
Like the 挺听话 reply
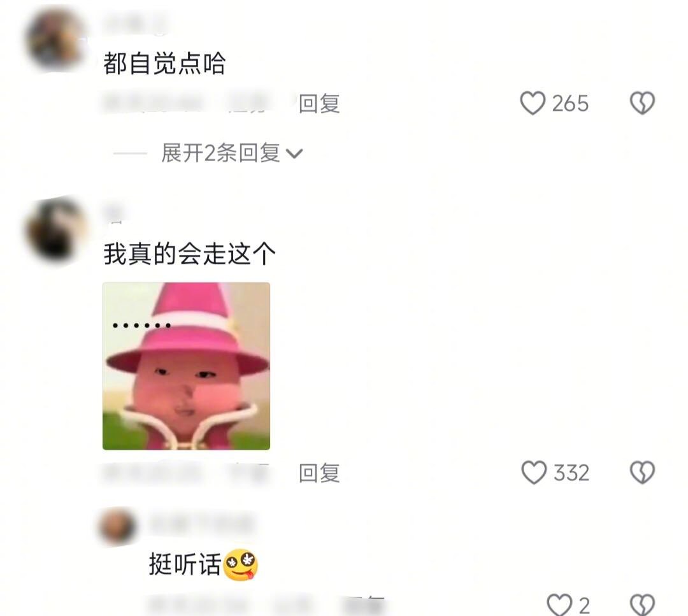(559, 605)
